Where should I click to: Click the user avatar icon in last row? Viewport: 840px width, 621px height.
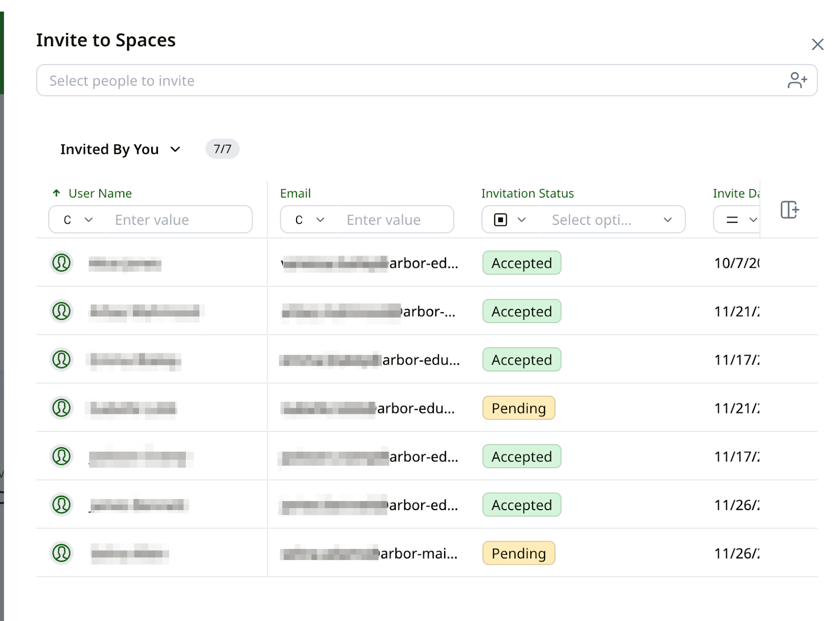pyautogui.click(x=61, y=553)
